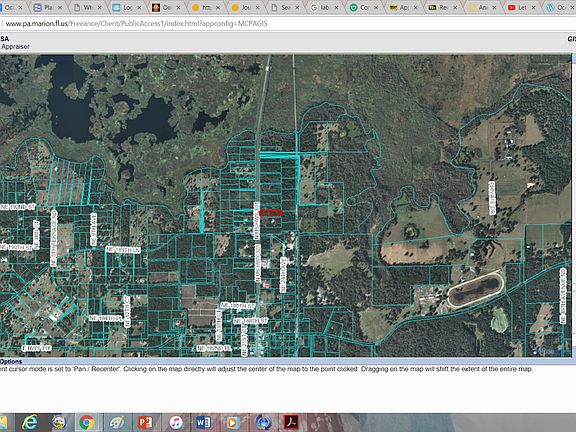
Task: Click the NE 187TH LN street label
Action: pos(123,250)
